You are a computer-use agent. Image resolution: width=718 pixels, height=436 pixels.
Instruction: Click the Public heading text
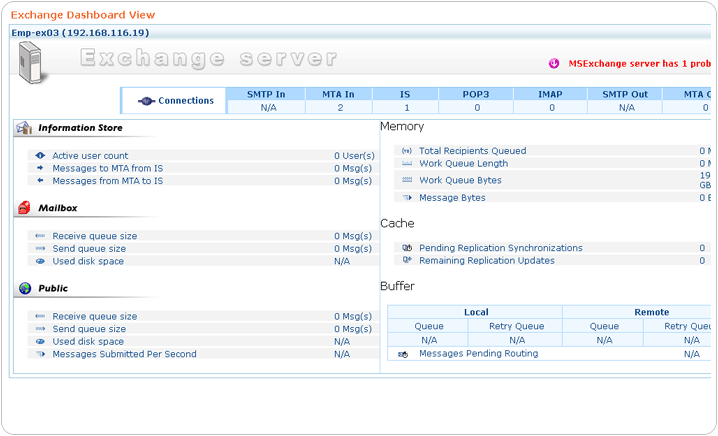pos(53,288)
